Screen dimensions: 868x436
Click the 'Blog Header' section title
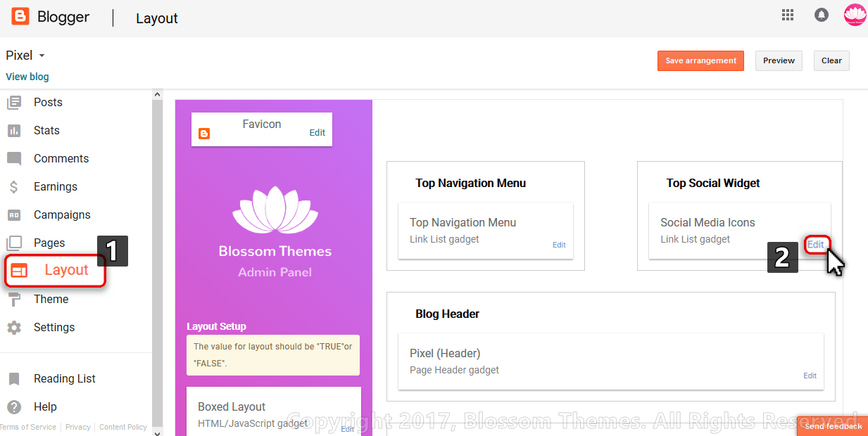coord(448,314)
